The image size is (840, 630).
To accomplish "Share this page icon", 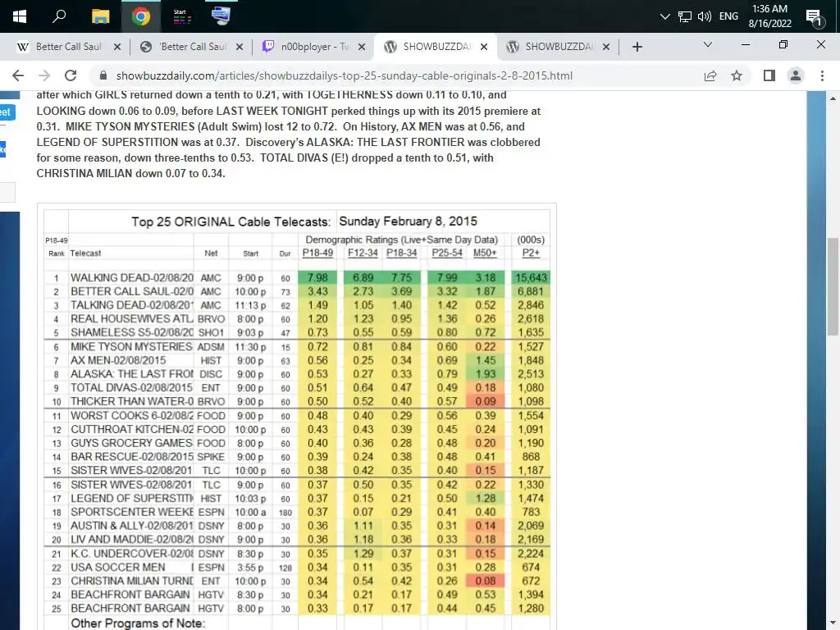I will tap(710, 75).
